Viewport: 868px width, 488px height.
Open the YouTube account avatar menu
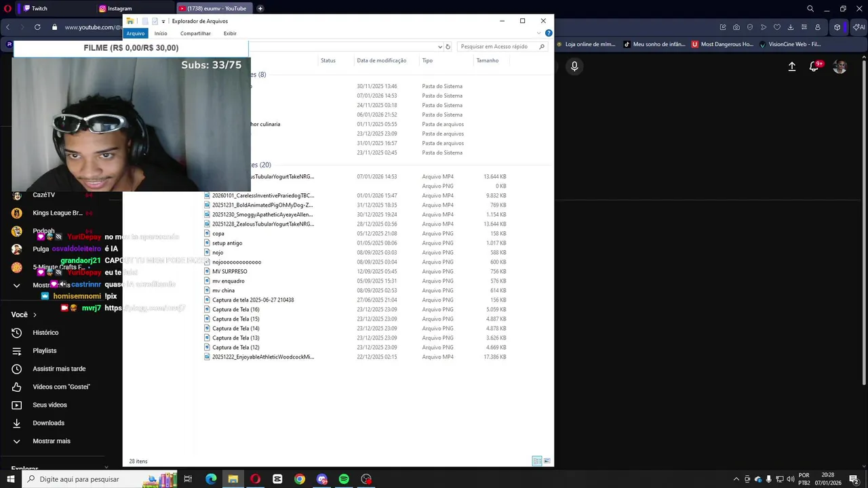840,66
